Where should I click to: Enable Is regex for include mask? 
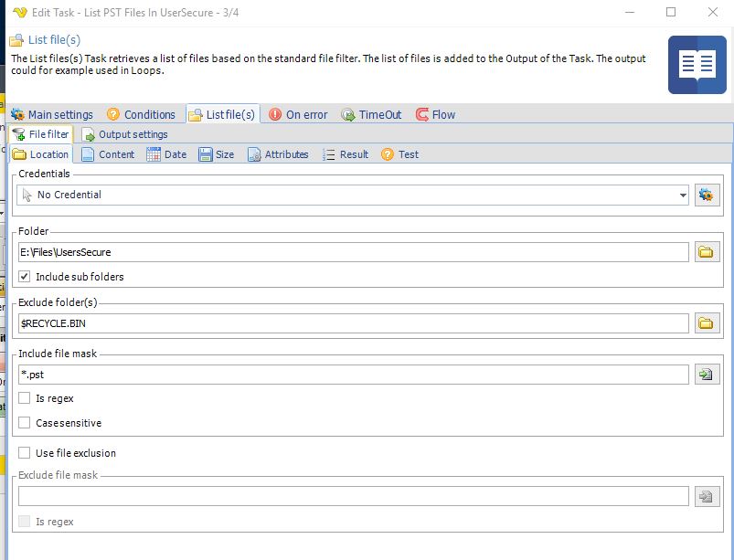[x=25, y=398]
